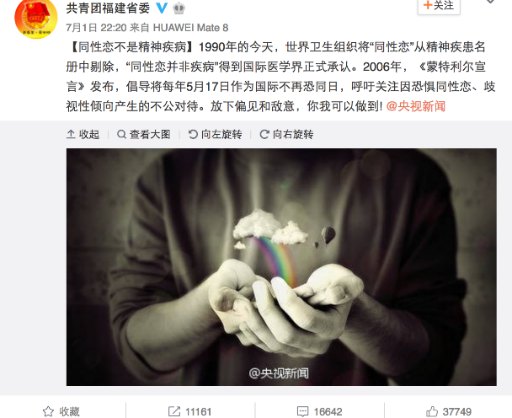Open the 共青团福建省委 account name link
This screenshot has height=418, width=512.
(x=108, y=8)
